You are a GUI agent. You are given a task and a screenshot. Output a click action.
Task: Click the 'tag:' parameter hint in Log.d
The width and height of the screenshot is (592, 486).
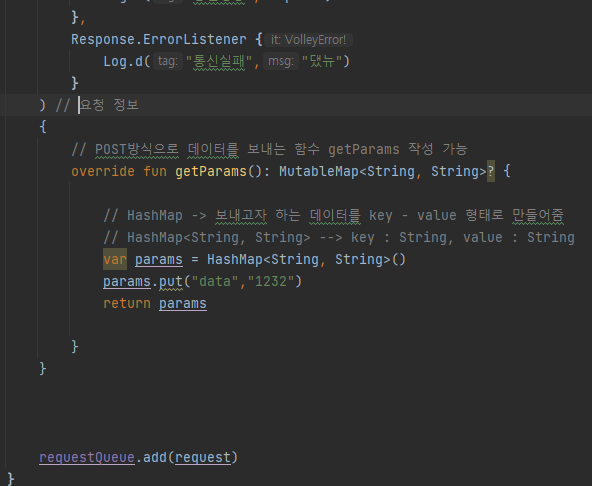168,61
